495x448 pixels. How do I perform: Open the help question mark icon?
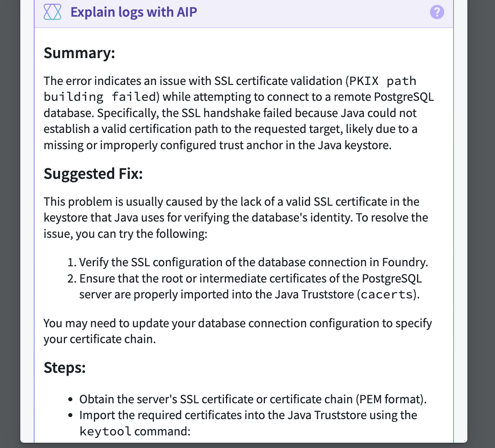click(437, 12)
